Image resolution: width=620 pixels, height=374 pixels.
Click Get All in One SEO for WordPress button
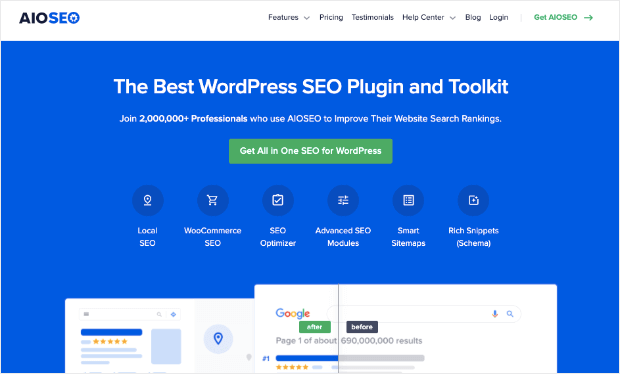311,151
